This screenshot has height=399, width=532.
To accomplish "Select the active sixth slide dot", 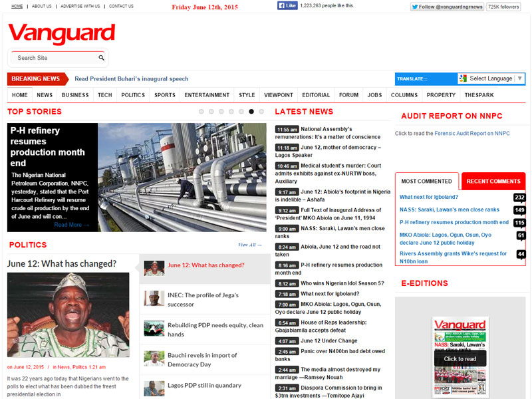I will (x=251, y=111).
